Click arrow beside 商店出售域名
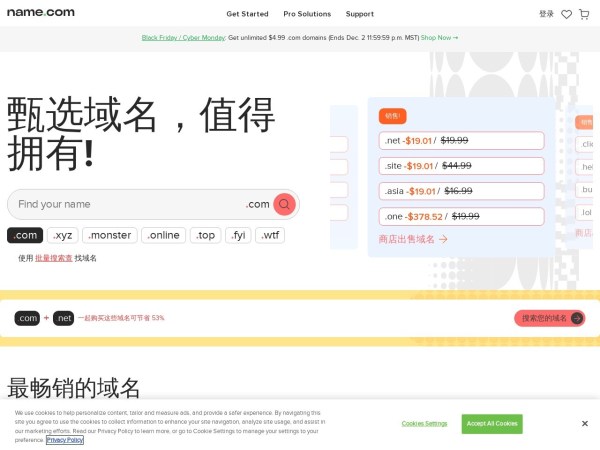 pos(443,239)
